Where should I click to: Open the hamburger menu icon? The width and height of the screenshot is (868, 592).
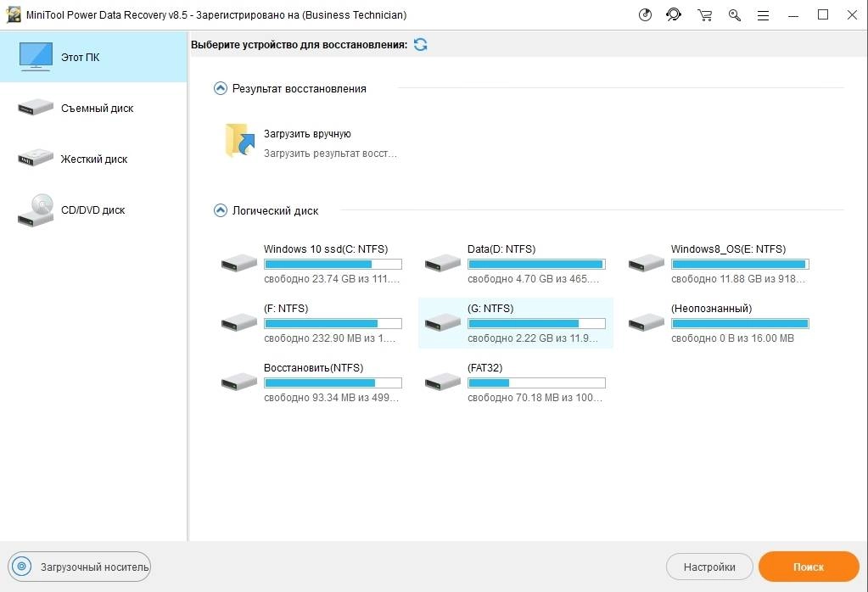763,15
